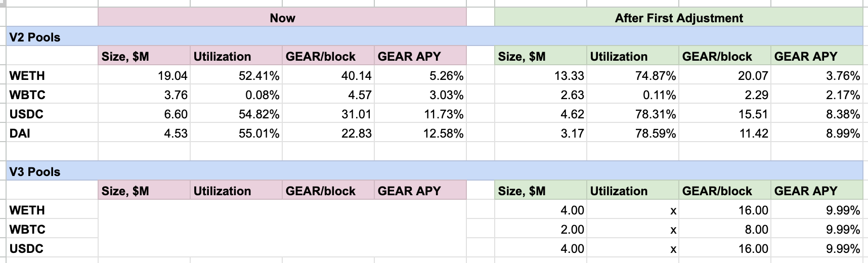Viewport: 868px width, 263px height.
Task: Click the pink "Now" header cell
Action: click(x=282, y=18)
